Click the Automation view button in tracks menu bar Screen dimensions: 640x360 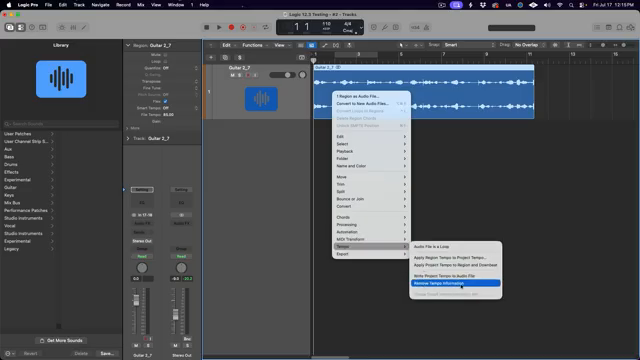(x=324, y=45)
